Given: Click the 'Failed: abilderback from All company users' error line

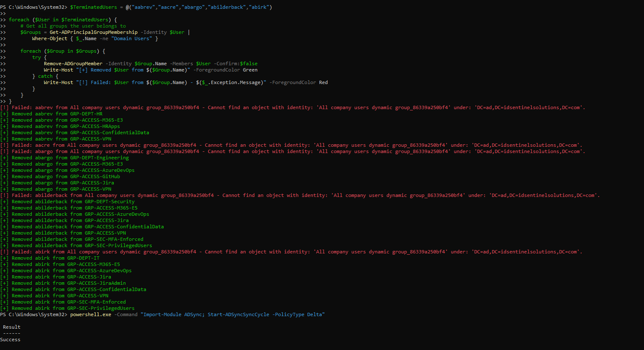Looking at the screenshot, I should (300, 195).
